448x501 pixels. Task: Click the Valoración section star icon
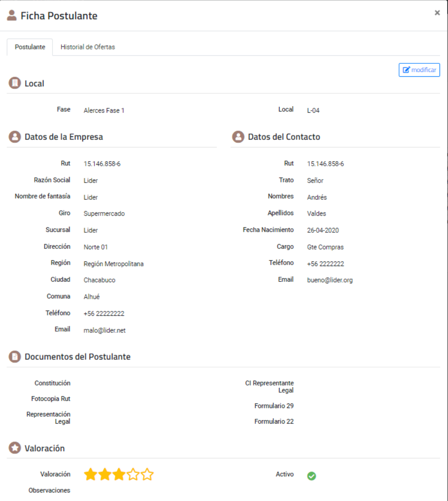[x=15, y=448]
